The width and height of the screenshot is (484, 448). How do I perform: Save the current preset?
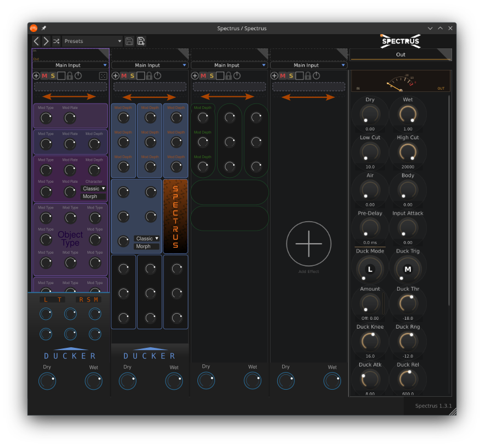click(129, 41)
